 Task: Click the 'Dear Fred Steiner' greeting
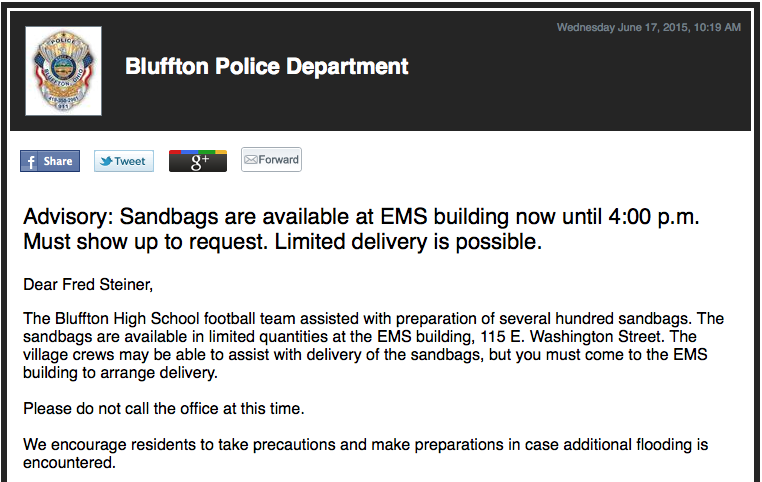point(88,284)
